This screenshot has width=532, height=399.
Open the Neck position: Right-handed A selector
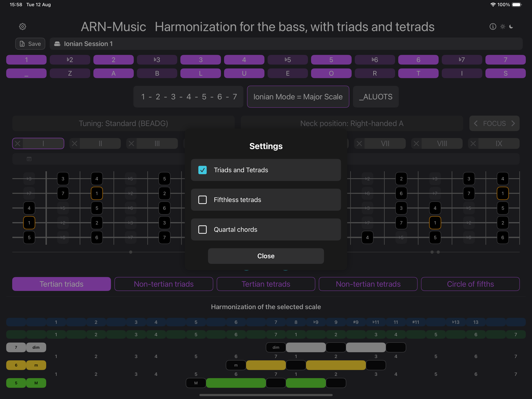(352, 123)
